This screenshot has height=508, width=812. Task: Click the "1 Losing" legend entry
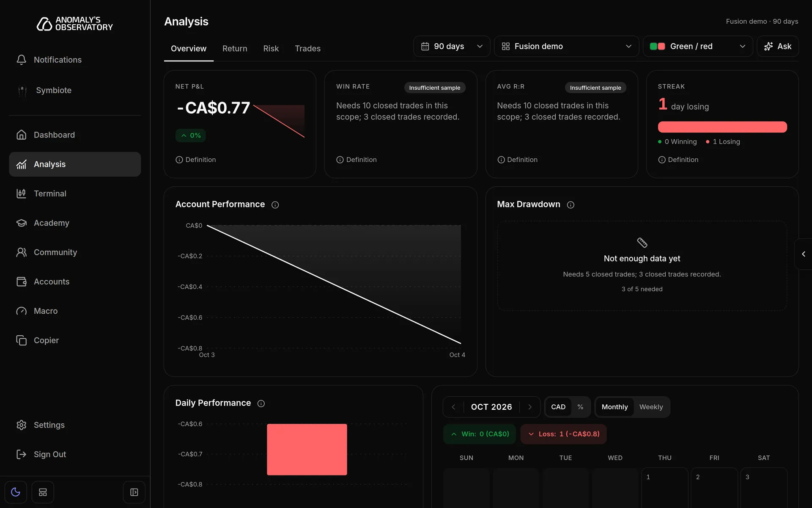(x=723, y=142)
